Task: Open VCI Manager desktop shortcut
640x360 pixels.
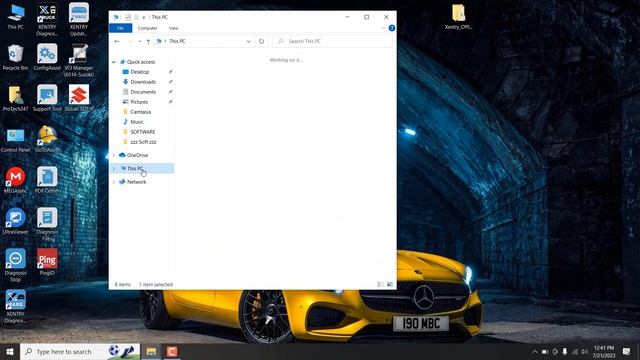Action: [x=78, y=60]
